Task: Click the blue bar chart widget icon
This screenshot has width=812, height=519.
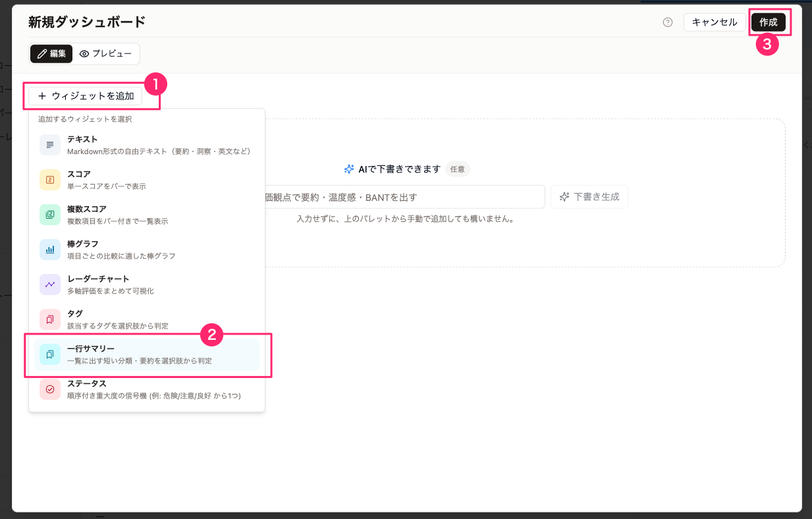Action: 50,249
